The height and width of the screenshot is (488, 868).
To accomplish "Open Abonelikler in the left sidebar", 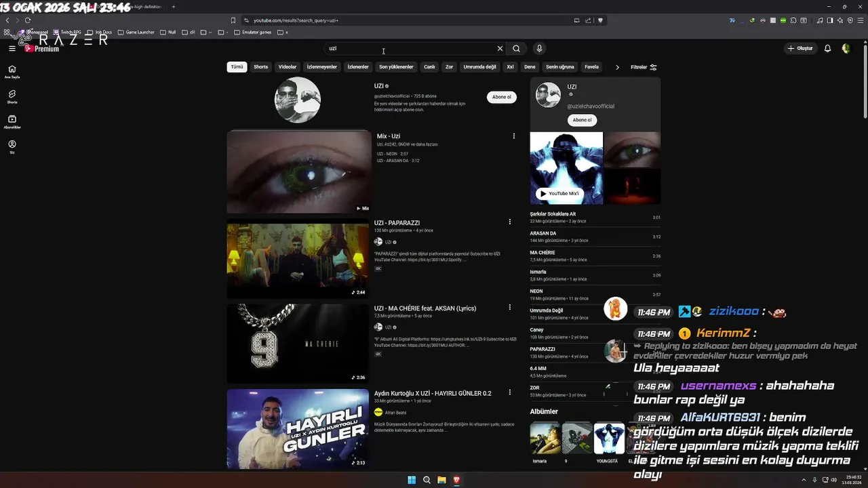I will [12, 121].
